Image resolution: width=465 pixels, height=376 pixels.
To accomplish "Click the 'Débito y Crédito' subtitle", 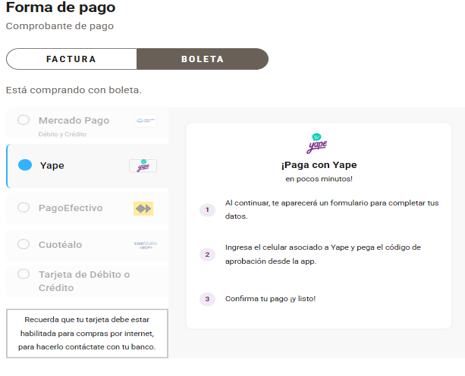I will click(62, 134).
